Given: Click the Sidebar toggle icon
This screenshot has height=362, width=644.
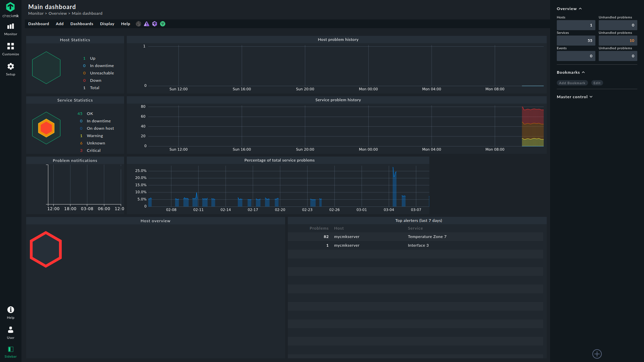Looking at the screenshot, I should point(10,349).
